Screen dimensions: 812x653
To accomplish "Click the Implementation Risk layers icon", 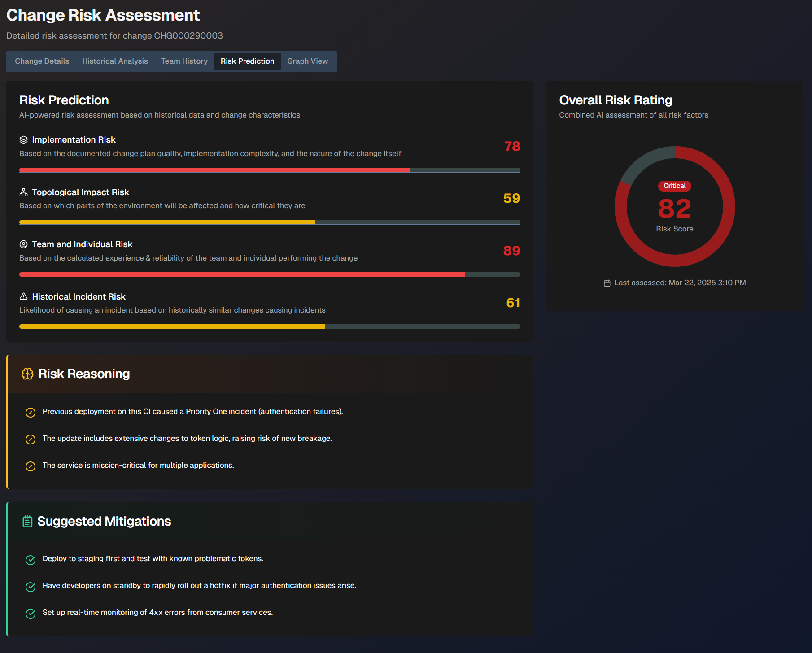I will 24,140.
